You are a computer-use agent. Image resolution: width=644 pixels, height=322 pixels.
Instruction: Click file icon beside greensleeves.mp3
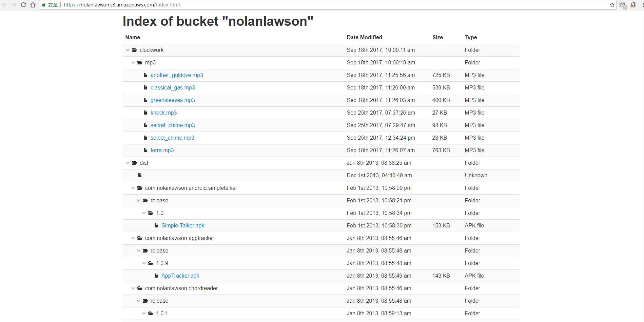145,100
